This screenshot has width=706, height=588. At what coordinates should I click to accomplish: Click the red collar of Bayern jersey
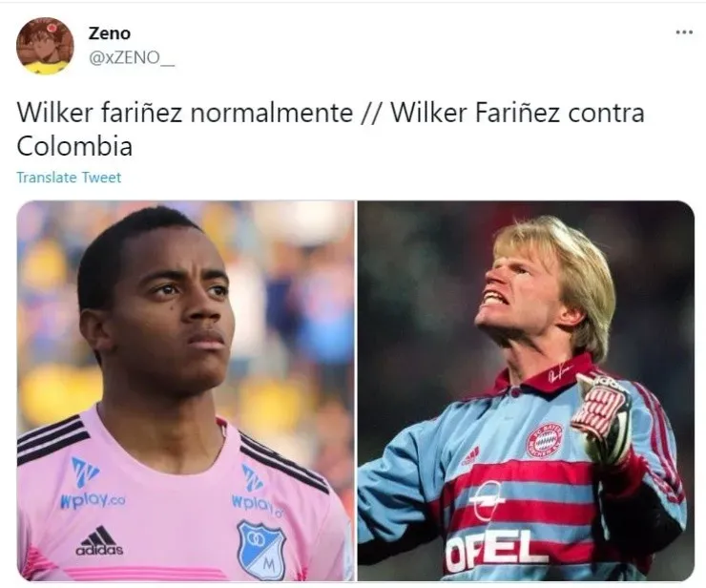pyautogui.click(x=547, y=374)
